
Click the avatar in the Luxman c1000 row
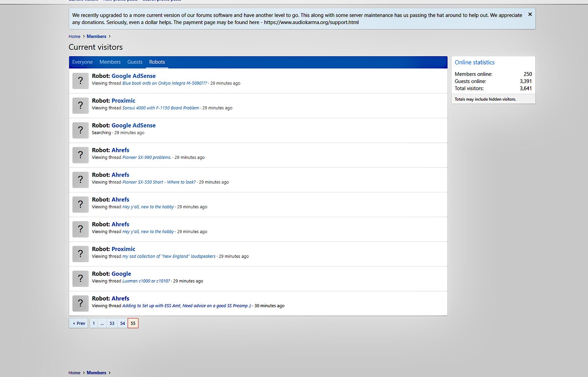80,279
